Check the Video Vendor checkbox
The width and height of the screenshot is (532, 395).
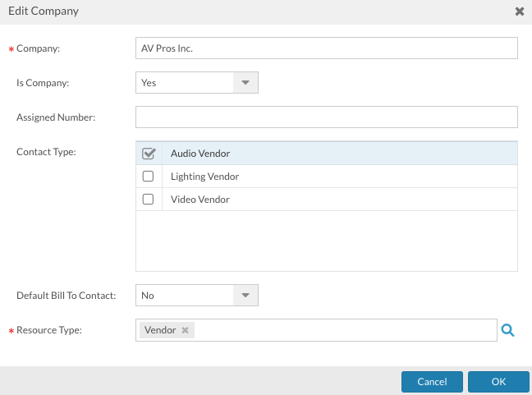point(148,200)
